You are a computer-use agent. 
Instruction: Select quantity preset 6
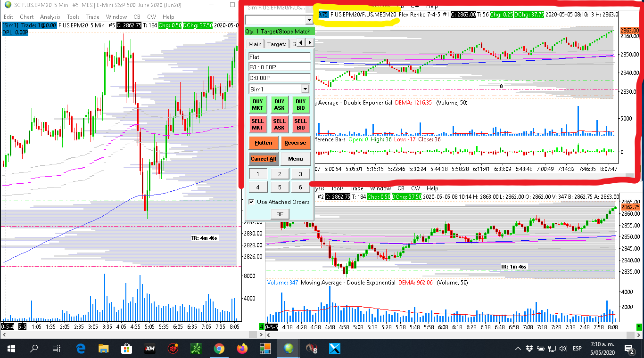click(x=301, y=187)
